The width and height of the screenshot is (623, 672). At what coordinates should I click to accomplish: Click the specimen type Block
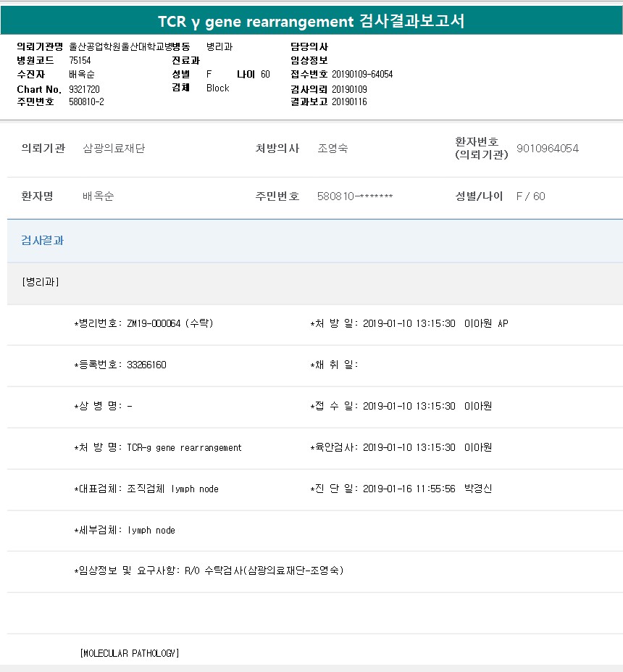tap(217, 88)
